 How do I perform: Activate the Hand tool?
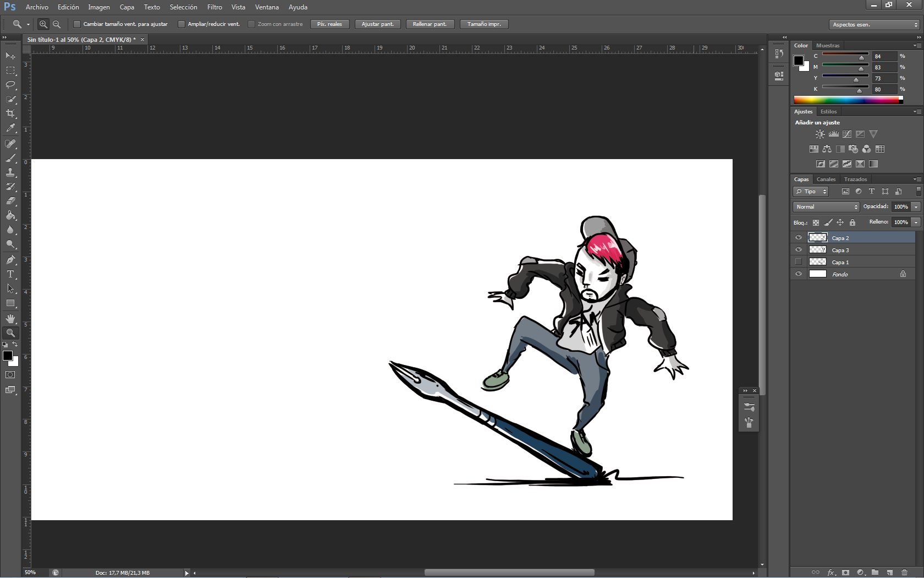click(10, 319)
